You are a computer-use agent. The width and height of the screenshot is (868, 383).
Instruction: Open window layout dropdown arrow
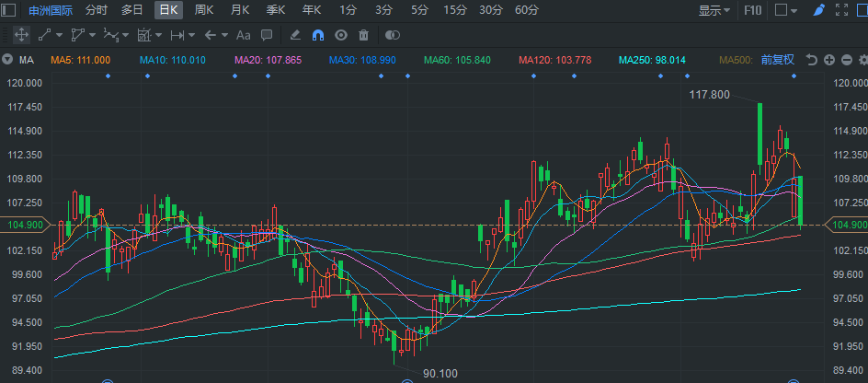[x=794, y=10]
